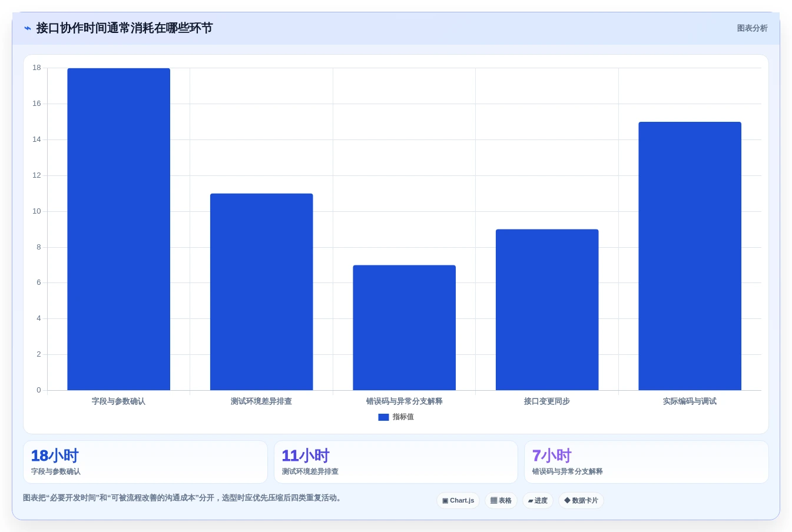Click the y-axis value 10
The image size is (792, 532).
[37, 211]
